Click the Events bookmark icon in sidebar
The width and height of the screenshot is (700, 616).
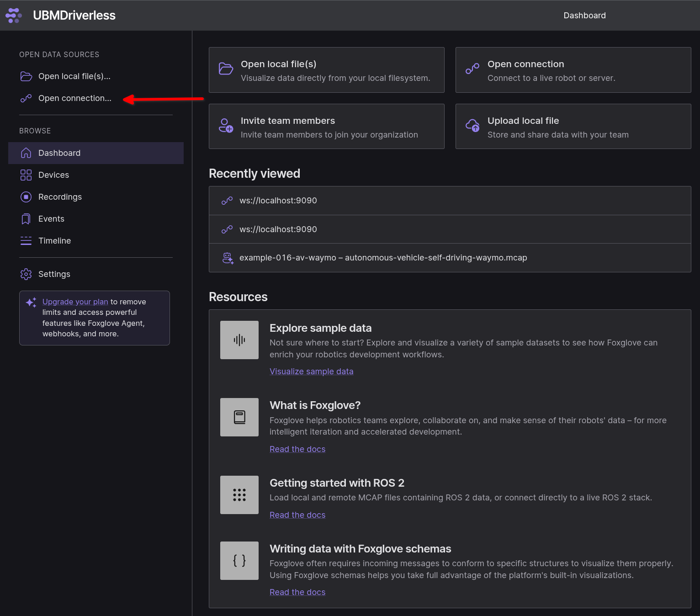pos(26,219)
